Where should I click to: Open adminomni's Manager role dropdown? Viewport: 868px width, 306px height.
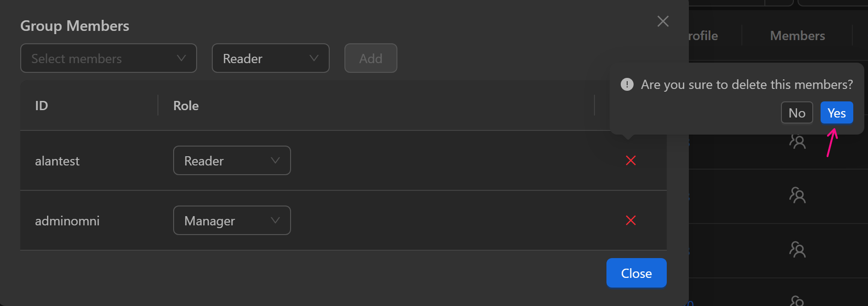tap(232, 221)
